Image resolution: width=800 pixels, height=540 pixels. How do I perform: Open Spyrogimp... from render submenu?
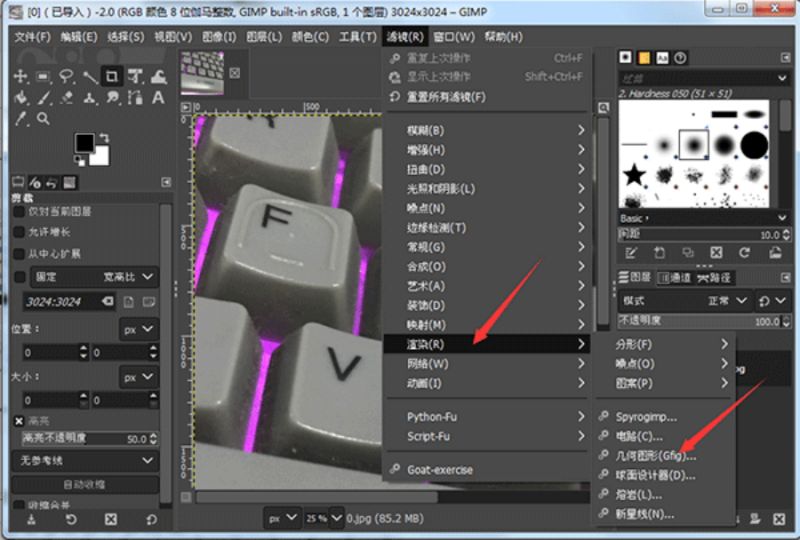(663, 418)
